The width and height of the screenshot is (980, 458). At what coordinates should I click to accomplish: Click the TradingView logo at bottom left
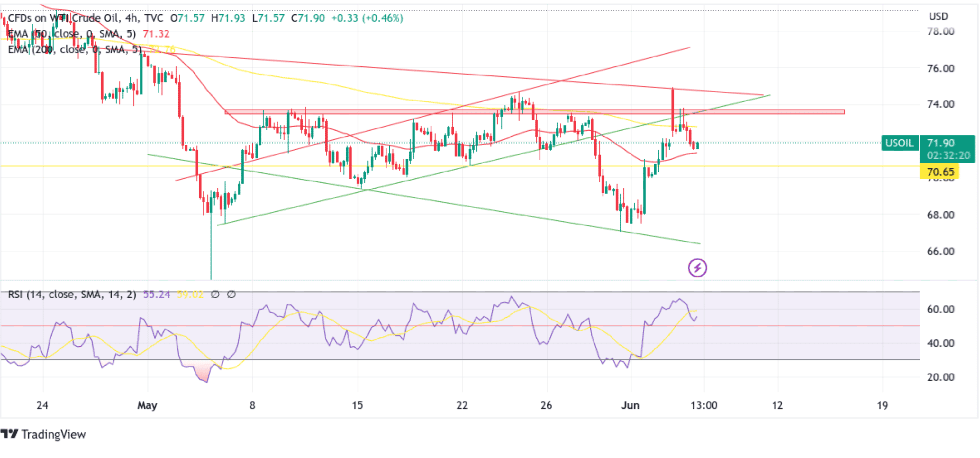43,434
